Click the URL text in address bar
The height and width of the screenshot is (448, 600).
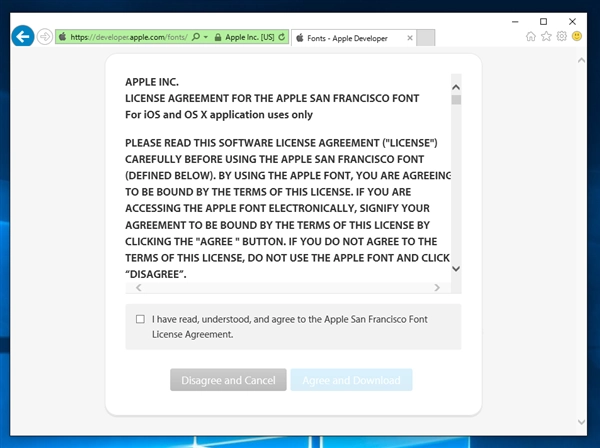(x=129, y=37)
